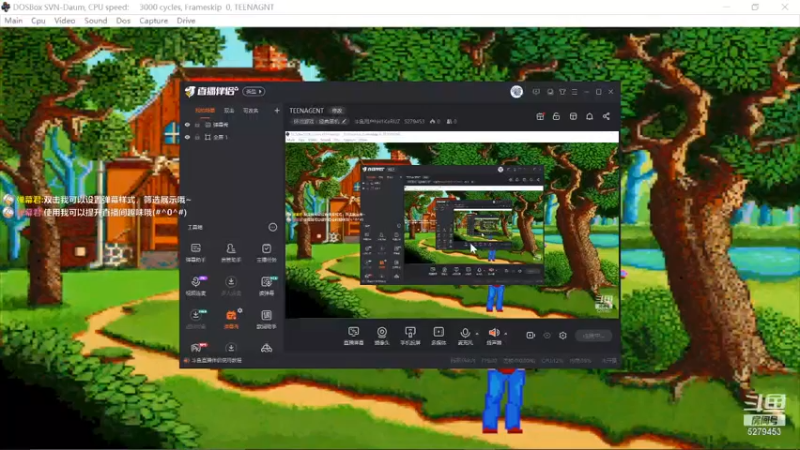This screenshot has height=450, width=800.
Task: Open the Main menu in DOSBox
Action: pyautogui.click(x=13, y=20)
